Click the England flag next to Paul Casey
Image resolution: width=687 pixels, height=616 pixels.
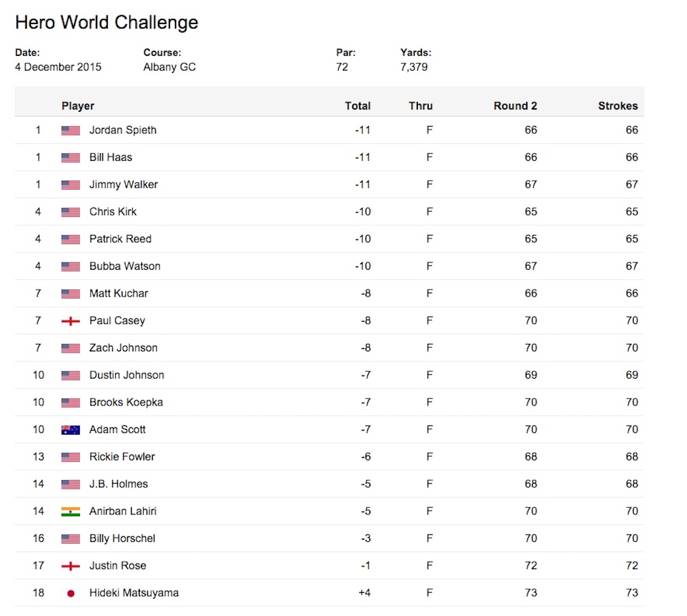[x=71, y=321]
